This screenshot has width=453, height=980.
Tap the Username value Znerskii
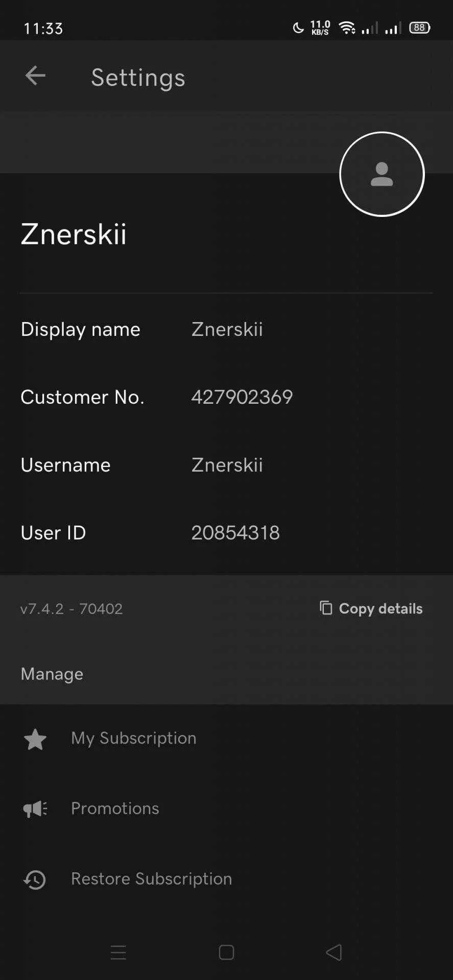point(227,465)
